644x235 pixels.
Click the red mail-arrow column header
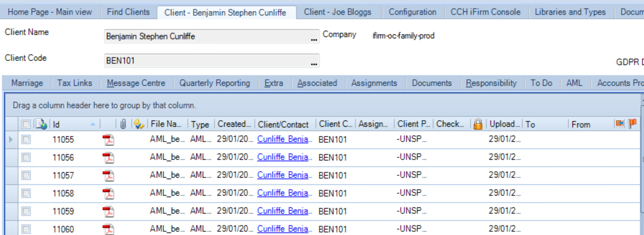620,124
